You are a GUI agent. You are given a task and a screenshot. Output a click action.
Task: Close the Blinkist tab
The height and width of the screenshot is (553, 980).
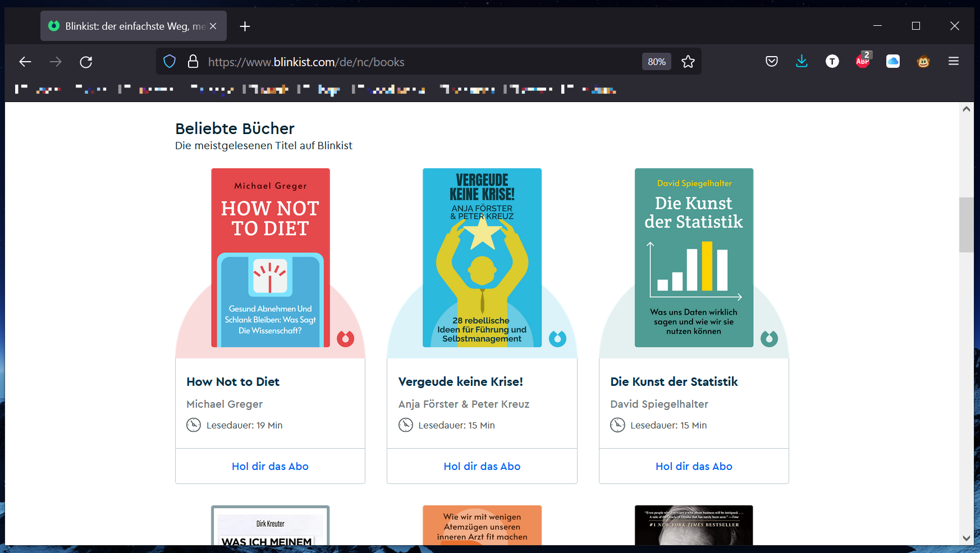pyautogui.click(x=213, y=26)
